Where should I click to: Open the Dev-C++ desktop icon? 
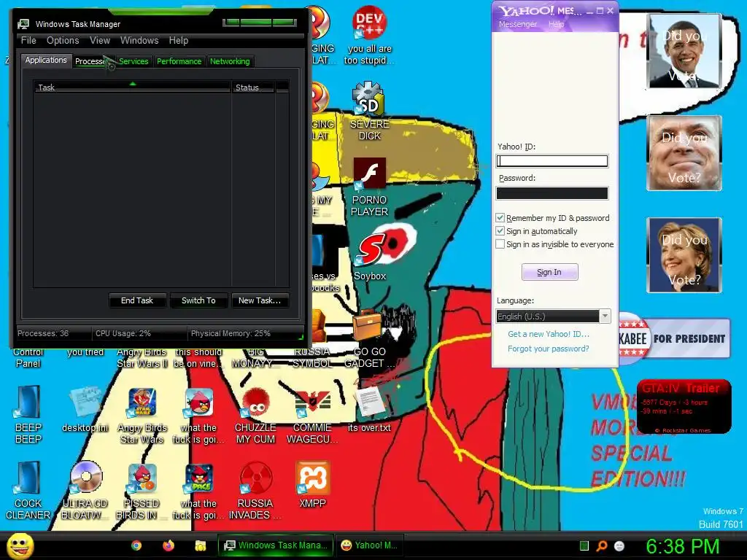(369, 23)
